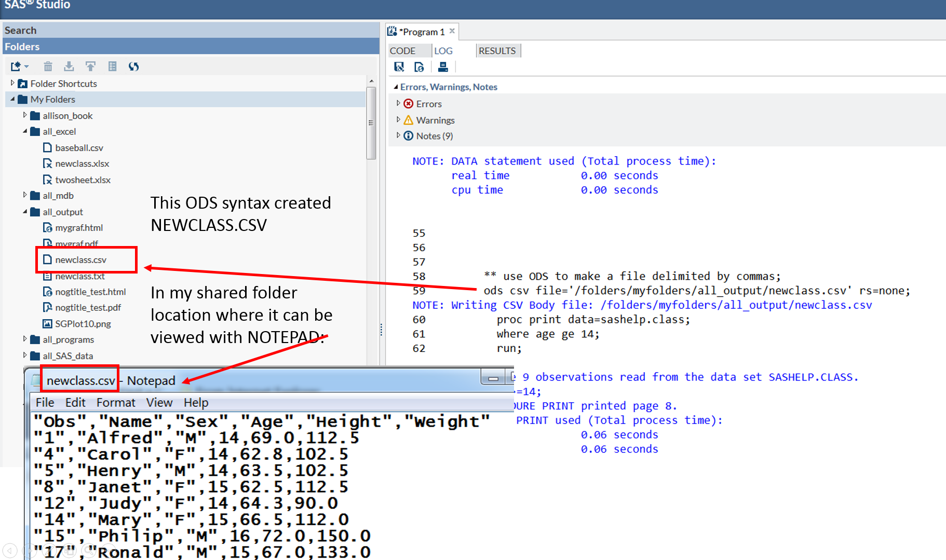
Task: Click the Delete trash can icon
Action: click(48, 66)
